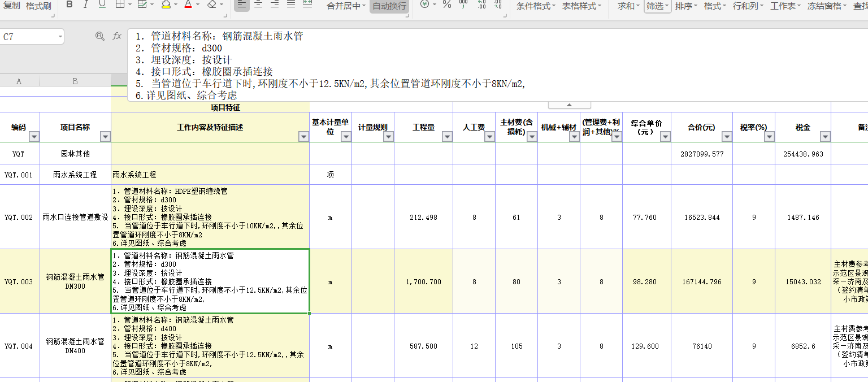
Task: Open filter for 综合单价 column
Action: [x=665, y=137]
